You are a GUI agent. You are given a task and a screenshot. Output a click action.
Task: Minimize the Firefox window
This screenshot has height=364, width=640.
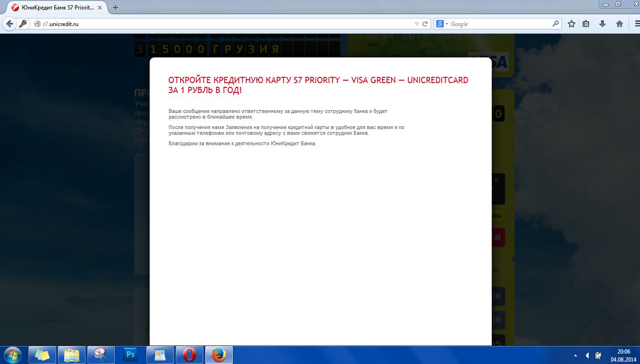[x=605, y=4]
